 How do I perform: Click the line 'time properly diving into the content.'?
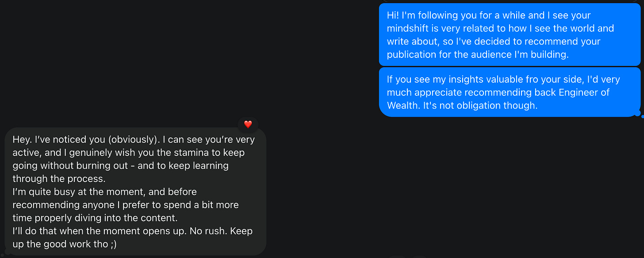pos(94,218)
